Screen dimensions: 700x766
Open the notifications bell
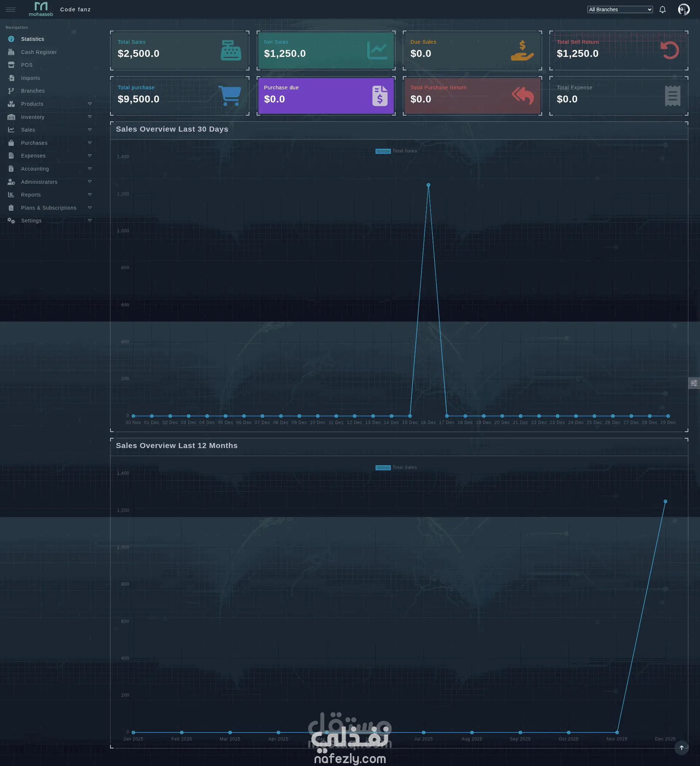tap(662, 9)
